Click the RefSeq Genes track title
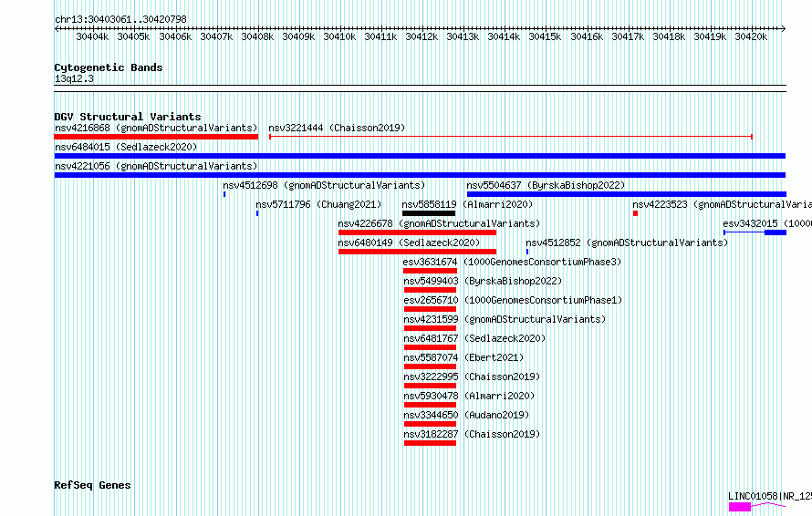 click(x=92, y=486)
